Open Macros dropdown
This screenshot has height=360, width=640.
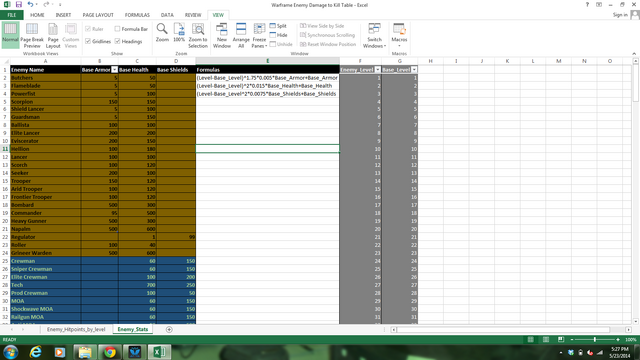[399, 36]
